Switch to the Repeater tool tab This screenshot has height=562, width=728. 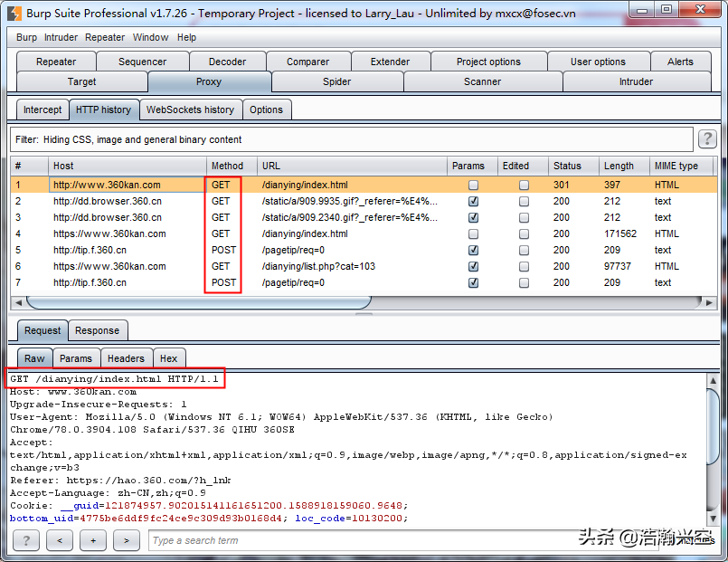(x=56, y=62)
